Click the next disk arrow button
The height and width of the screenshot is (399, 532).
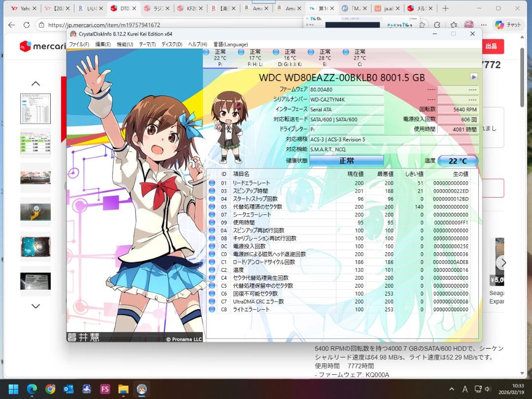(x=473, y=77)
